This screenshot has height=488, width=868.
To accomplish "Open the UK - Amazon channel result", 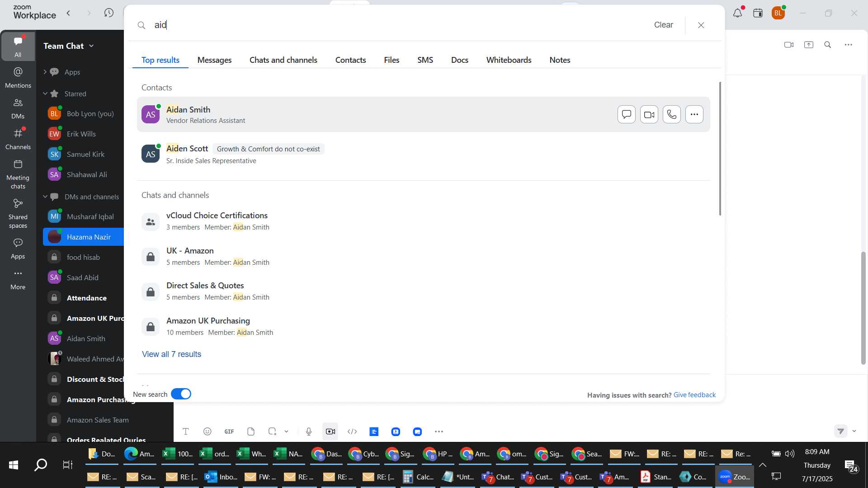I will [423, 256].
